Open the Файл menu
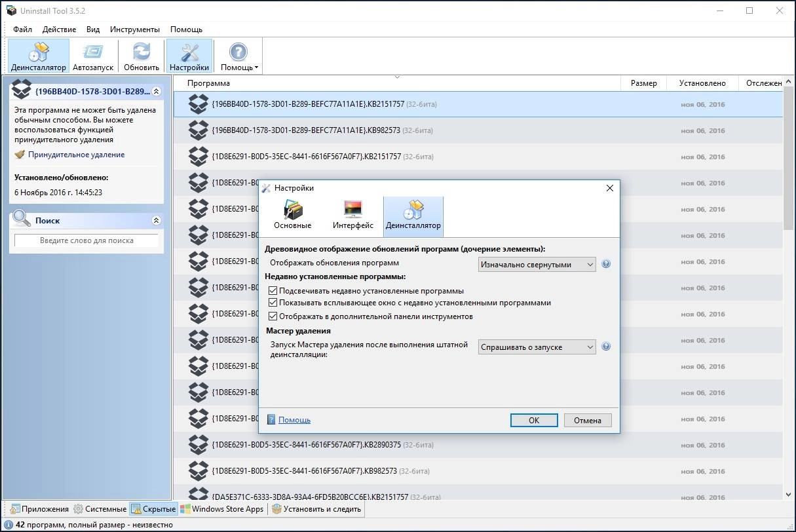 pyautogui.click(x=22, y=29)
